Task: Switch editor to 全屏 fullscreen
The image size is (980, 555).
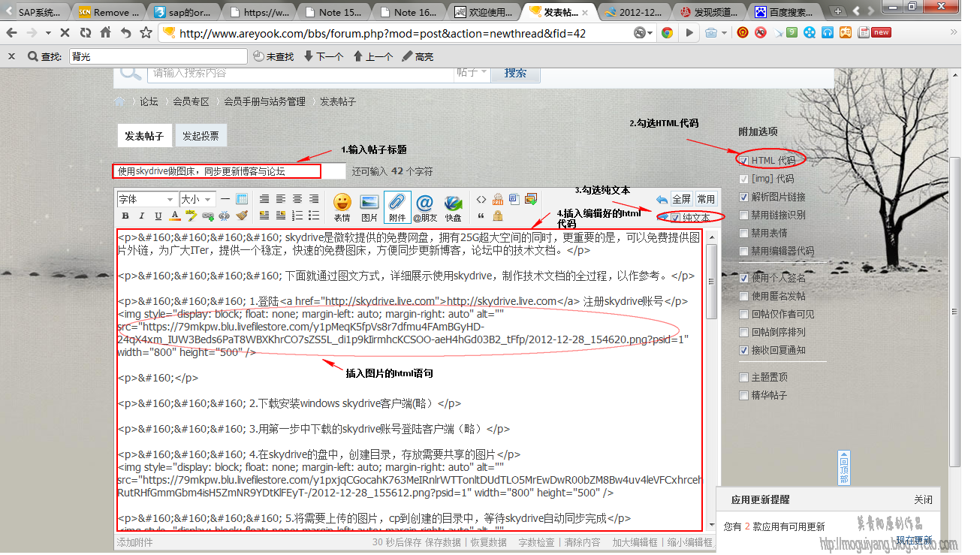Action: [681, 200]
